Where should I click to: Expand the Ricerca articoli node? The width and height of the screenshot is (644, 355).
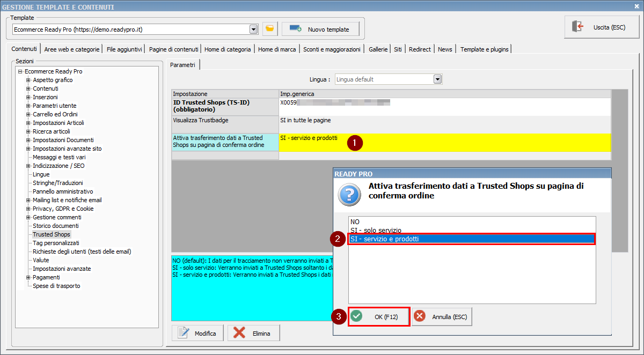tap(28, 131)
